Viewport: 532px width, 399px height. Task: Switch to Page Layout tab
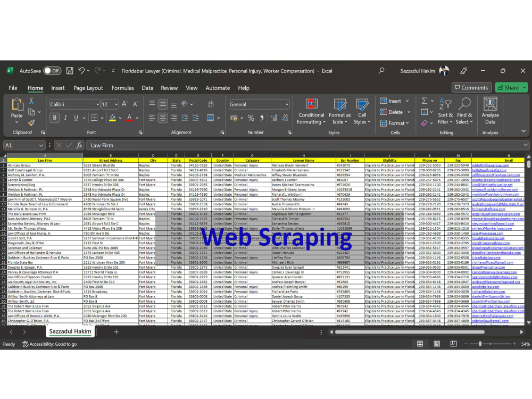[88, 88]
